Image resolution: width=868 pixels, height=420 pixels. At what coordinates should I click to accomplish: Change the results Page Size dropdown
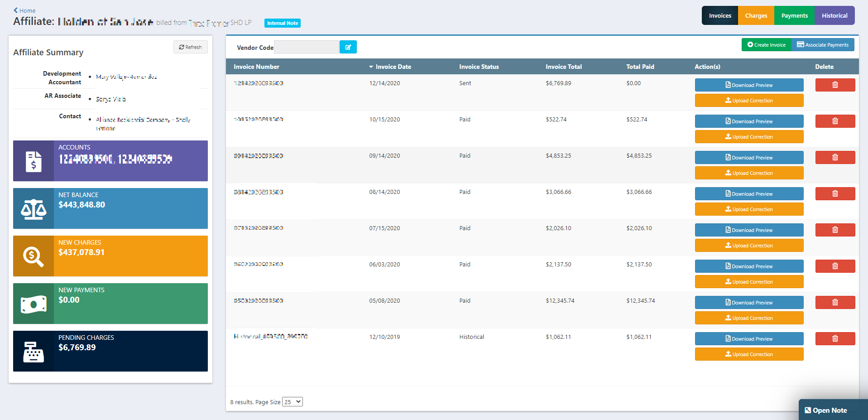(x=292, y=401)
